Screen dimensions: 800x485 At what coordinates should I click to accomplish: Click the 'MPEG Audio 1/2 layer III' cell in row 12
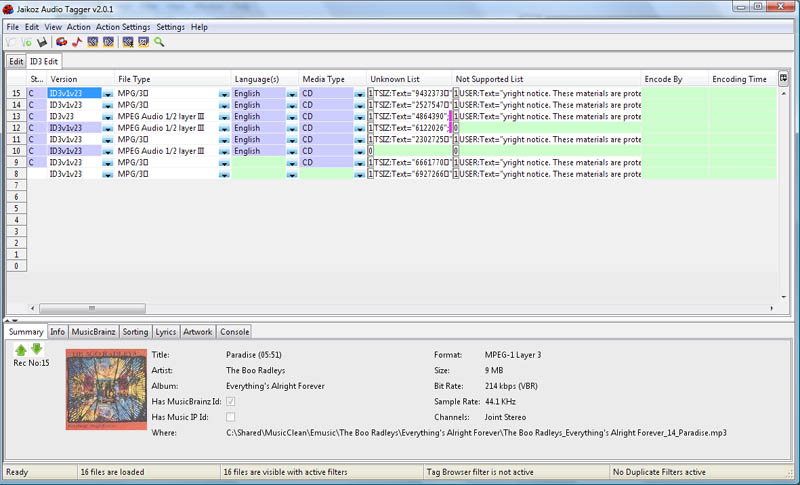tap(167, 128)
